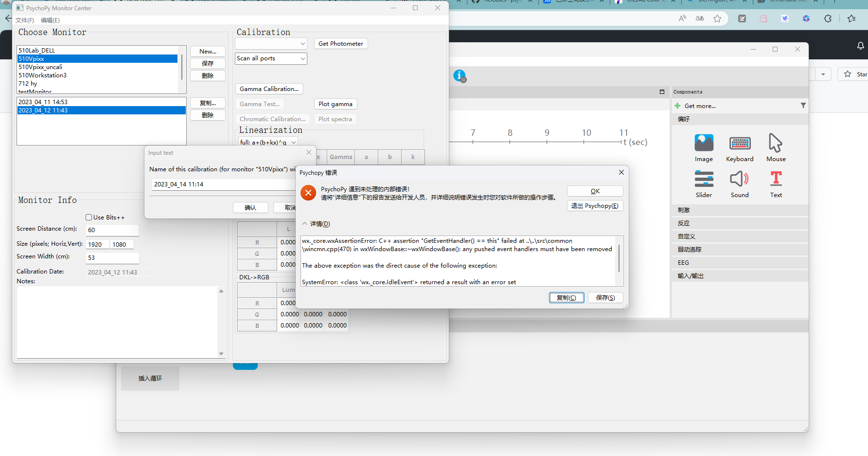The image size is (868, 456).
Task: Enable the Use Bits++ checkbox
Action: click(x=89, y=217)
